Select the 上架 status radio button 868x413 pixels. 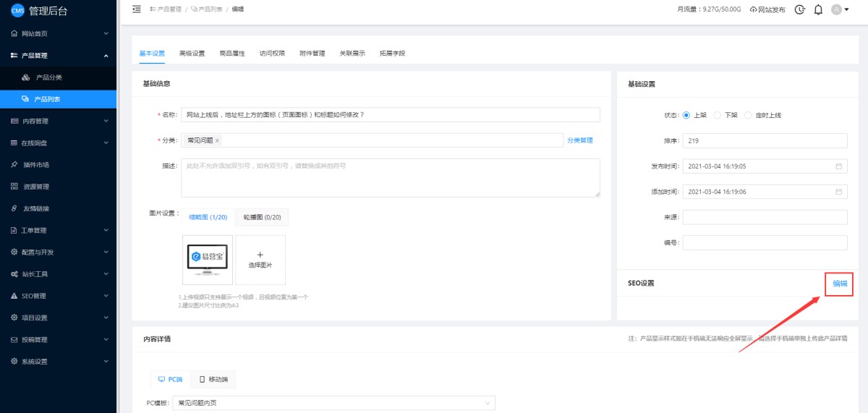686,115
